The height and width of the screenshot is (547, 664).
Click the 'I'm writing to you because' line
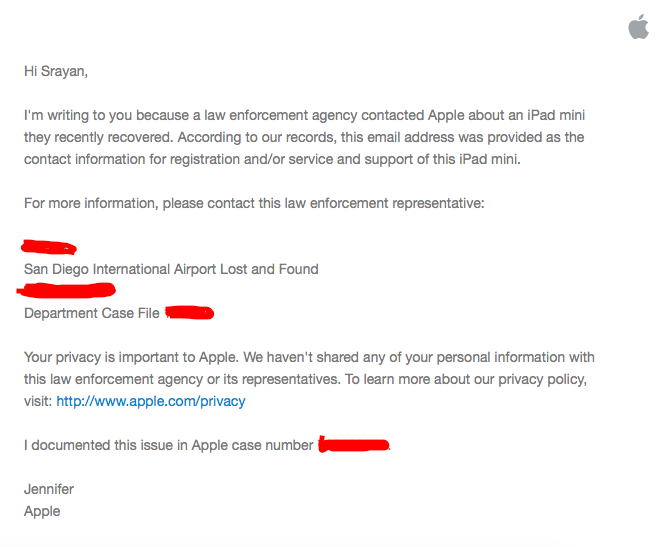304,115
